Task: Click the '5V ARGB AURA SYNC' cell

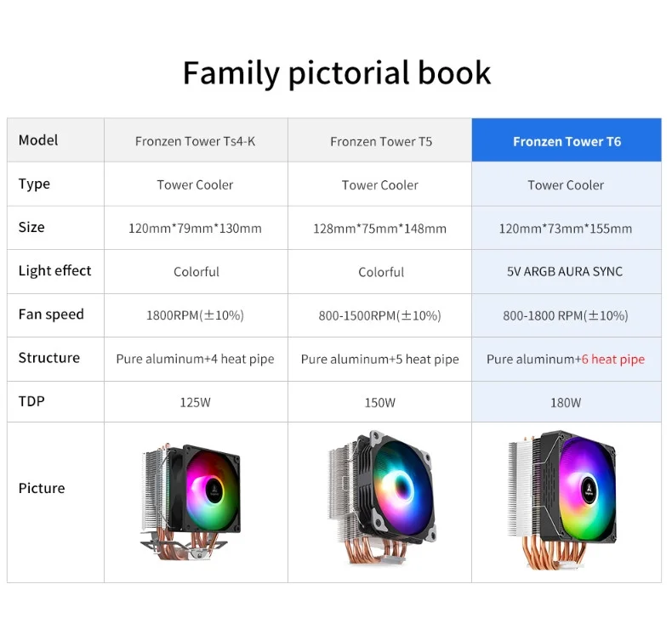Action: [565, 271]
